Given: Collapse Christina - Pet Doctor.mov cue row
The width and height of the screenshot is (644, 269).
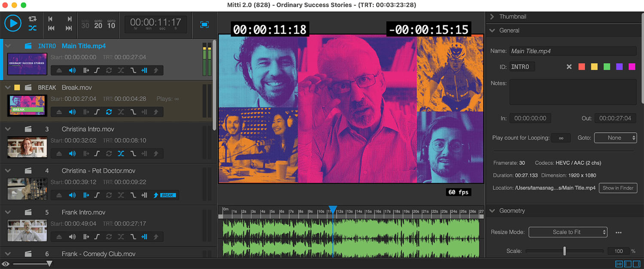Looking at the screenshot, I should [8, 171].
